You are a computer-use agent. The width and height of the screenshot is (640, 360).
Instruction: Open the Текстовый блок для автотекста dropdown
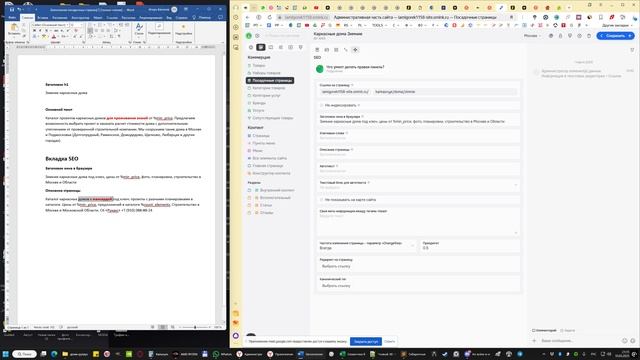point(419,185)
